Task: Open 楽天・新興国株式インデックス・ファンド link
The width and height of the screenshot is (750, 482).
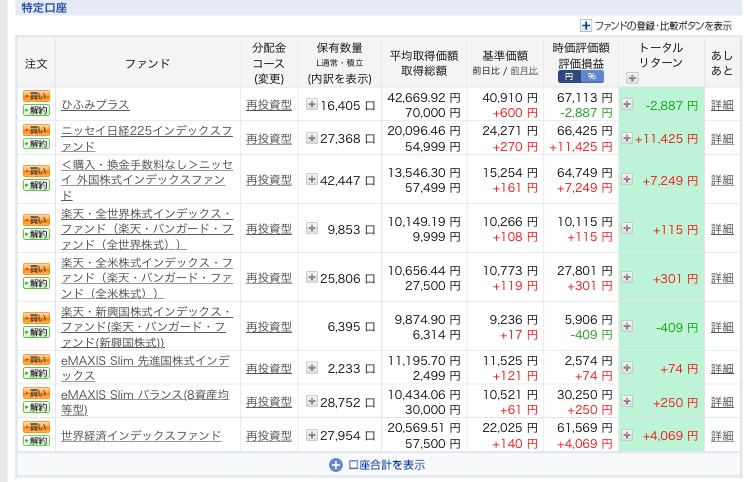Action: tap(147, 327)
